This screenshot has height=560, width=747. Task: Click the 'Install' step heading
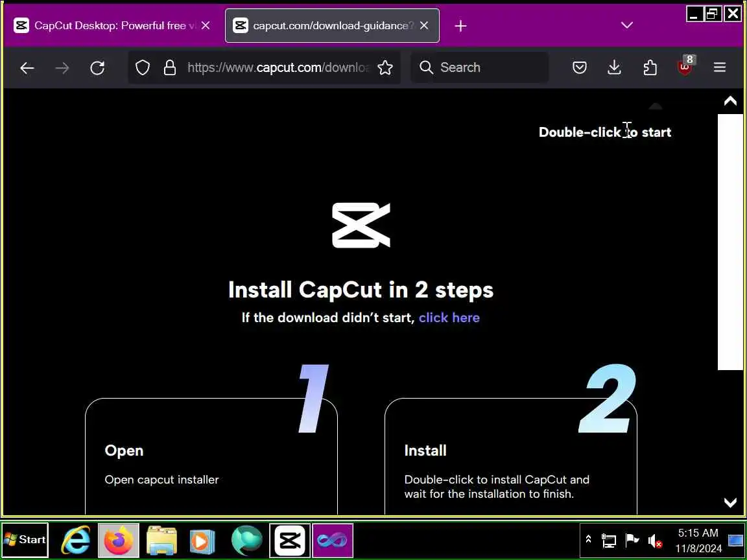click(425, 450)
